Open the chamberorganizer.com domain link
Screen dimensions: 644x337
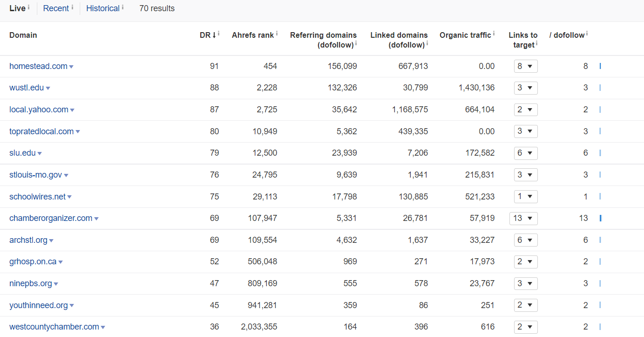(x=51, y=218)
